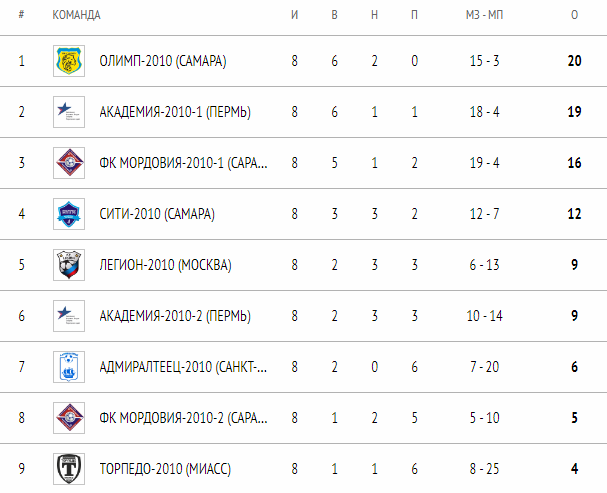The width and height of the screenshot is (607, 493).
Task: Click the Олимп-2010 (Самара) team logo
Action: pyautogui.click(x=69, y=61)
